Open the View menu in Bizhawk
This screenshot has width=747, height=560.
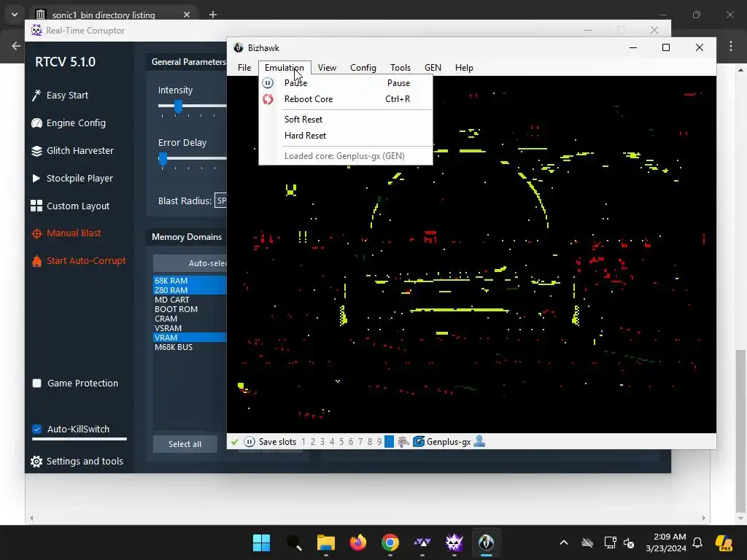[327, 68]
